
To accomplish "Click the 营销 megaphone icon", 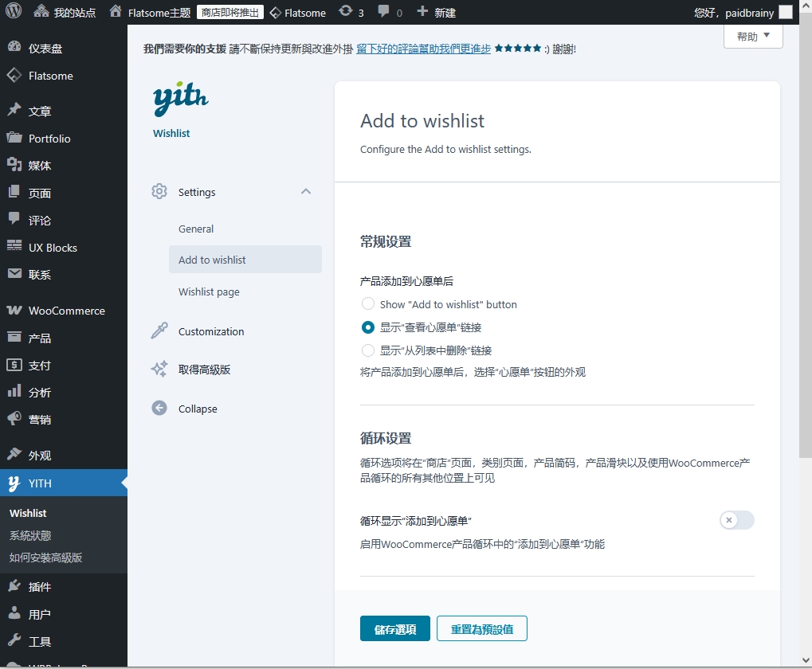I will (14, 419).
